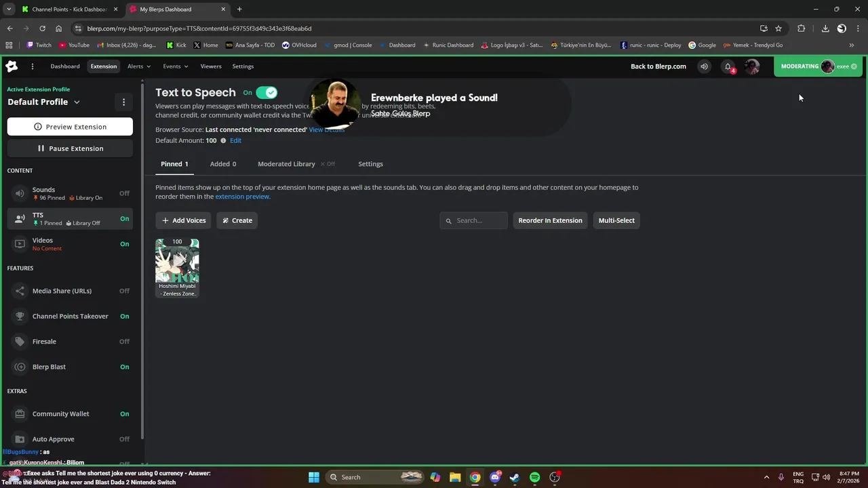
Task: Switch to the TTS Settings tab
Action: [x=370, y=164]
